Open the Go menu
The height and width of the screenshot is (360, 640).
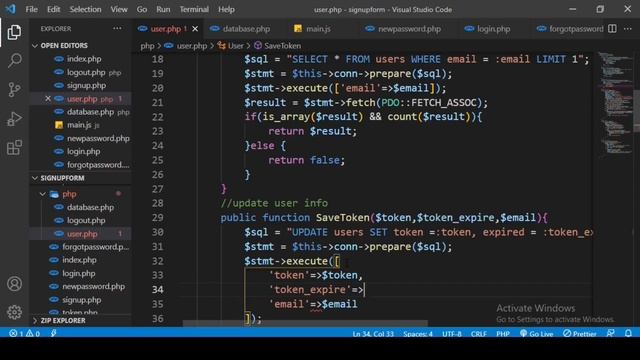click(142, 9)
